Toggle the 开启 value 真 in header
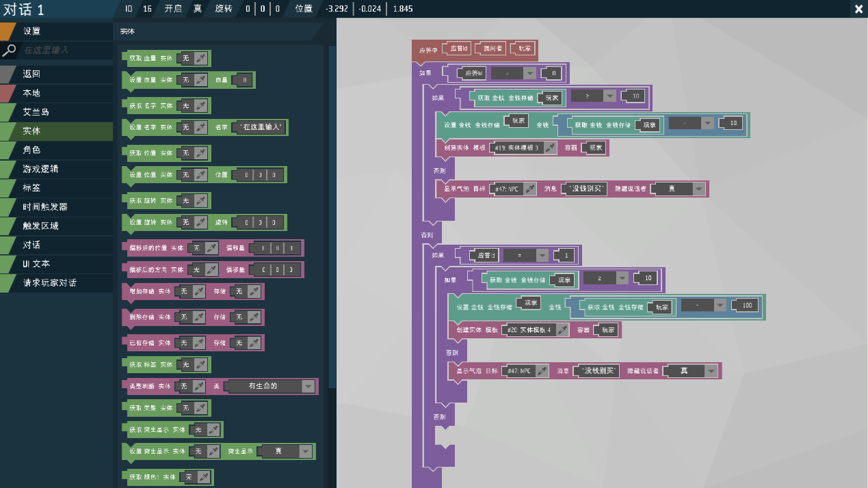 coord(197,9)
